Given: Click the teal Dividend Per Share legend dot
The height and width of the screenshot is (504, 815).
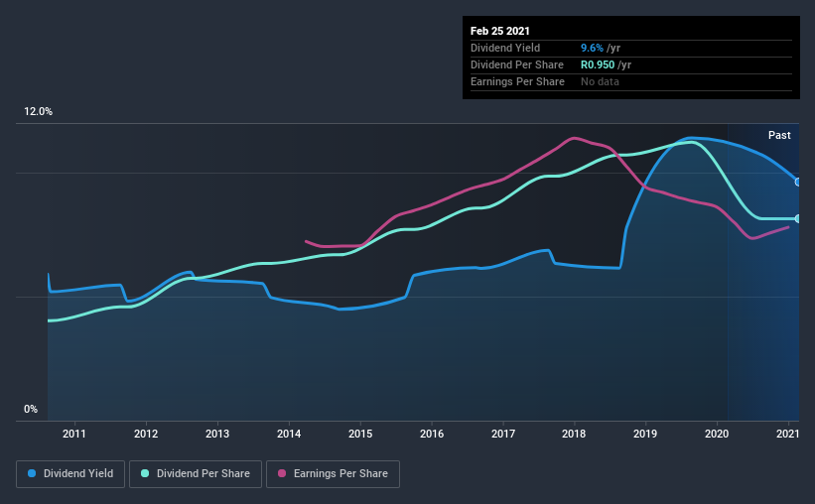Looking at the screenshot, I should coord(145,473).
